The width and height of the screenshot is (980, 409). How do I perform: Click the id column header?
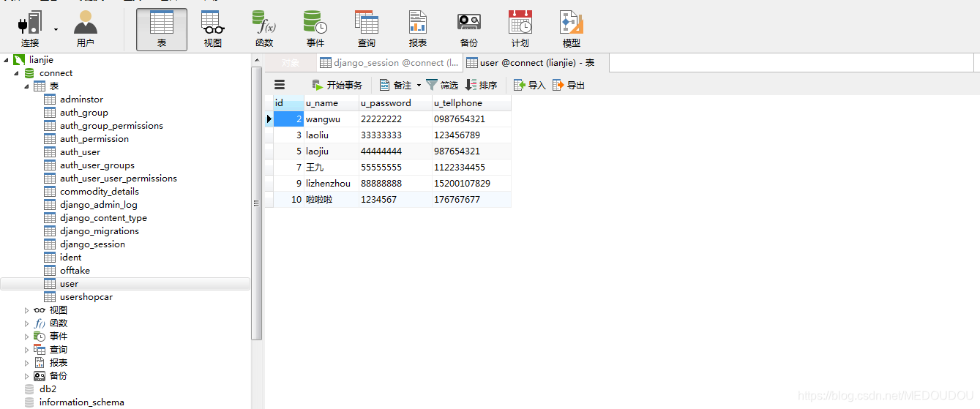(x=288, y=103)
